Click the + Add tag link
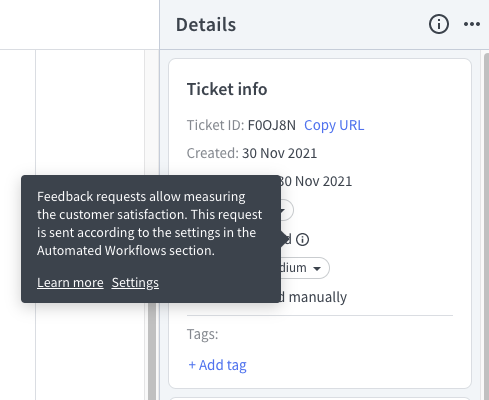This screenshot has height=400, width=489. (x=217, y=365)
